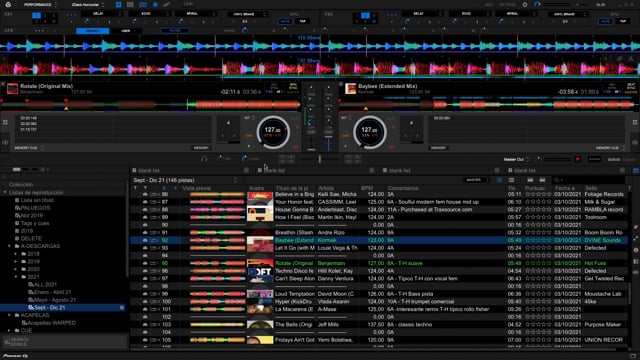Click deck 2 MEMORY button
The width and height of the screenshot is (640, 360).
point(438,148)
